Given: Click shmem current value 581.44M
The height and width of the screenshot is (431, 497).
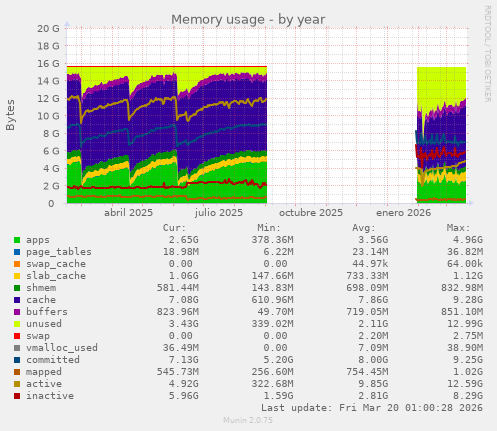Looking at the screenshot, I should click(x=178, y=288).
